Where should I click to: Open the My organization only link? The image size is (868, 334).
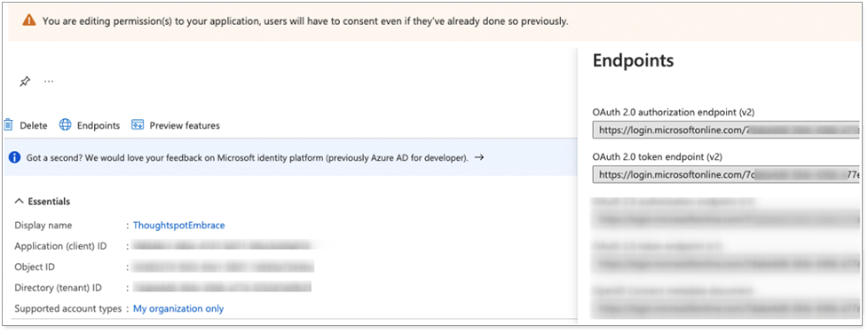pos(178,308)
